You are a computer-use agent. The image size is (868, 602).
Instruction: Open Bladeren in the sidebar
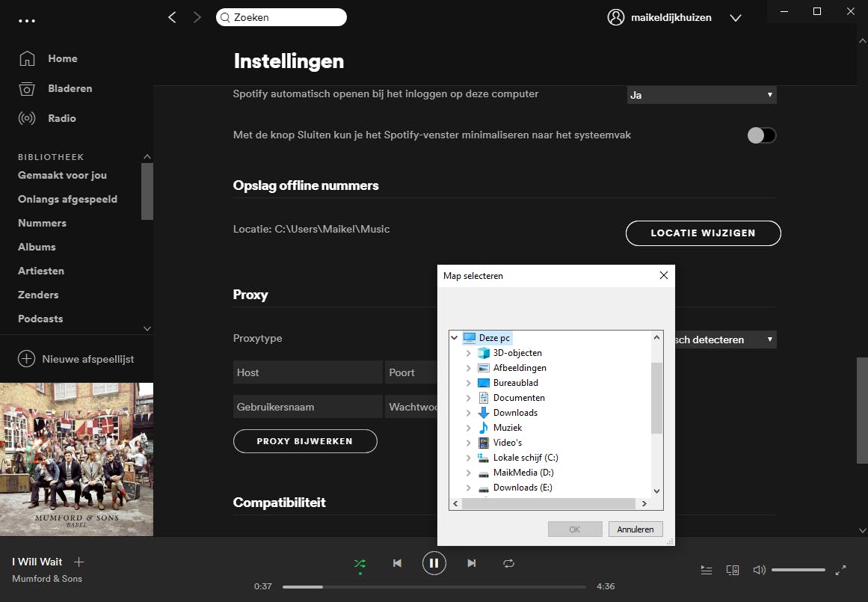pyautogui.click(x=70, y=88)
